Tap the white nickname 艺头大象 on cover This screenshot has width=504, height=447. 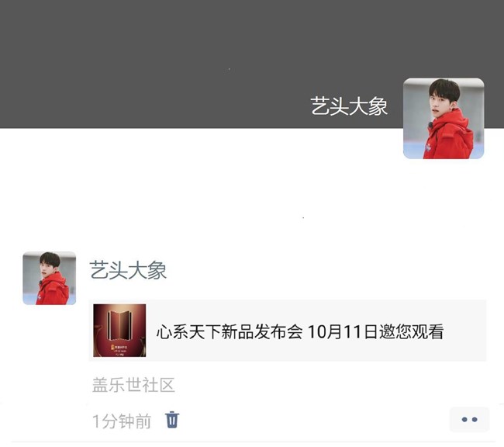click(x=349, y=106)
